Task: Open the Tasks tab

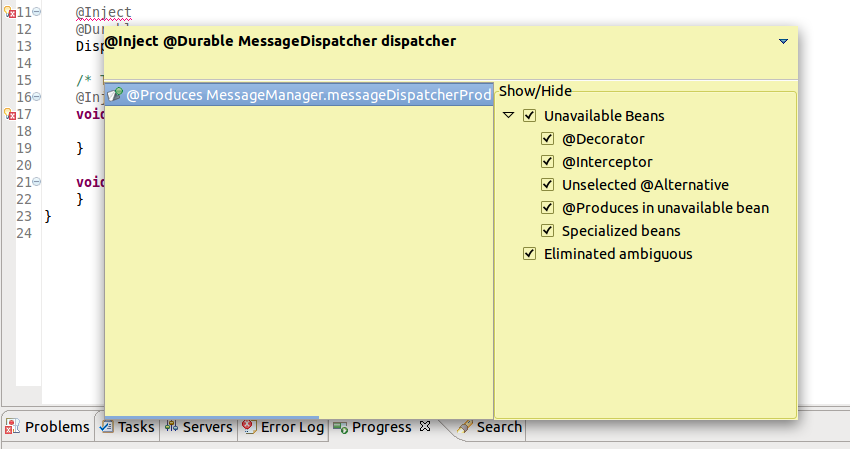Action: pos(128,427)
